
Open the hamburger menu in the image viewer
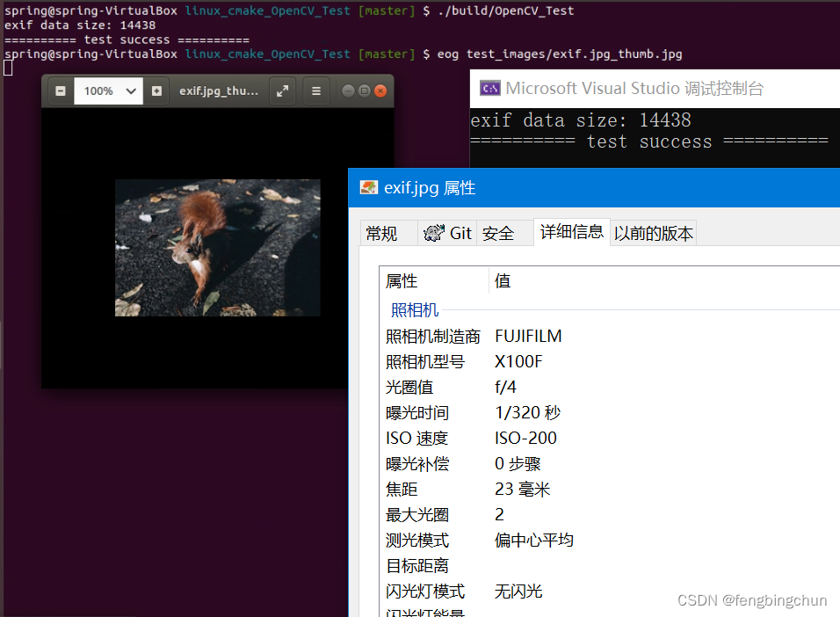click(x=315, y=91)
